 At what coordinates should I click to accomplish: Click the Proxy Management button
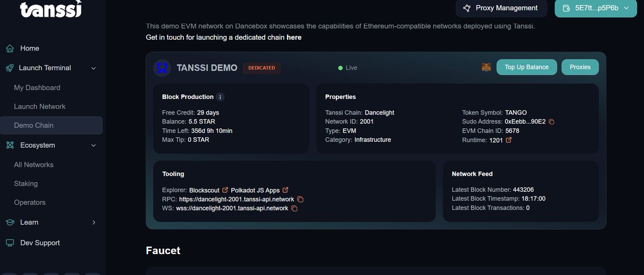pyautogui.click(x=501, y=8)
